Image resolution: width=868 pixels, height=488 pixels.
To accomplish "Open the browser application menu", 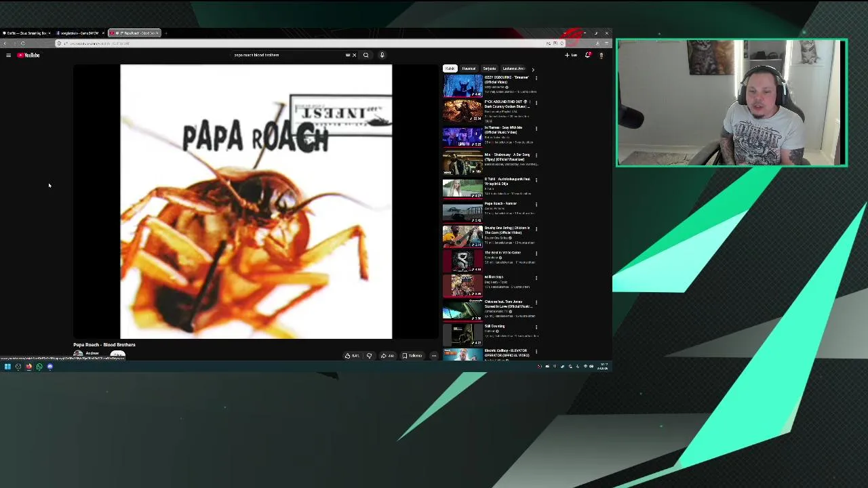I will [x=606, y=43].
